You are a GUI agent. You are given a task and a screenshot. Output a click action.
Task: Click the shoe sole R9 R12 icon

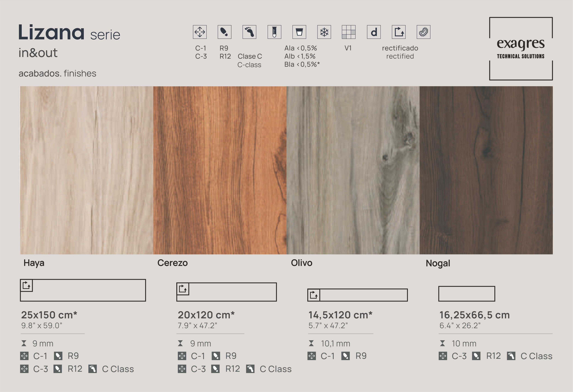224,32
